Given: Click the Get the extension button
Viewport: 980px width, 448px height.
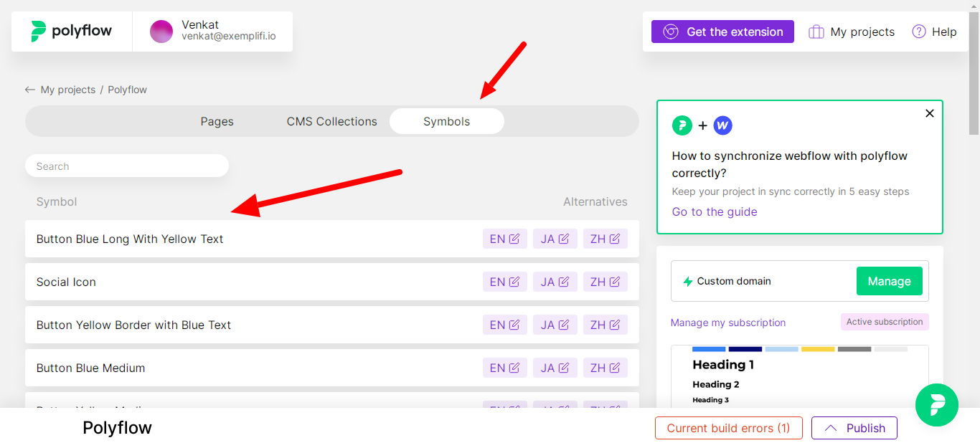Looking at the screenshot, I should (722, 32).
